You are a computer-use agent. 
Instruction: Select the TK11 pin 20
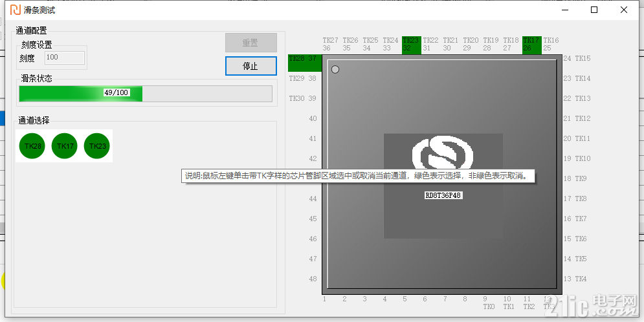pyautogui.click(x=577, y=138)
